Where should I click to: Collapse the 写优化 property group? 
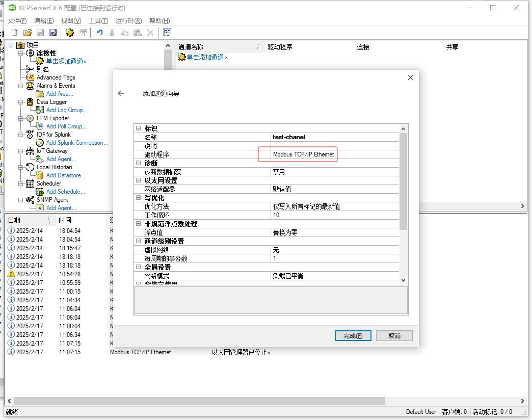pyautogui.click(x=139, y=197)
